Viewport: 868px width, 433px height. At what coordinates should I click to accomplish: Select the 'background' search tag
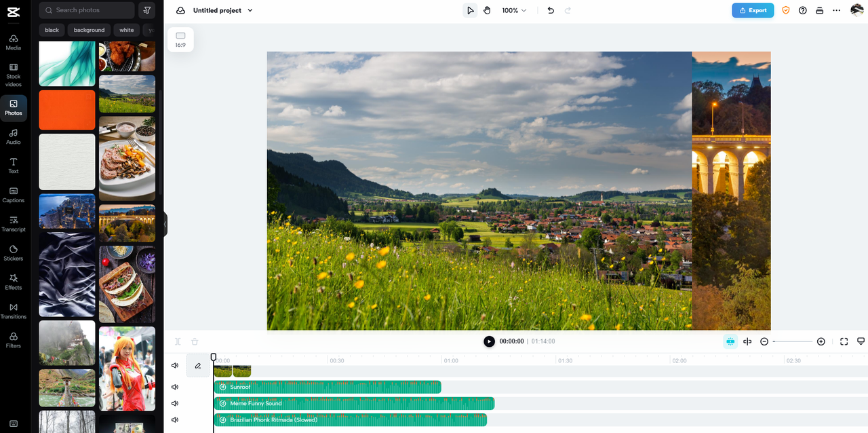pyautogui.click(x=89, y=30)
